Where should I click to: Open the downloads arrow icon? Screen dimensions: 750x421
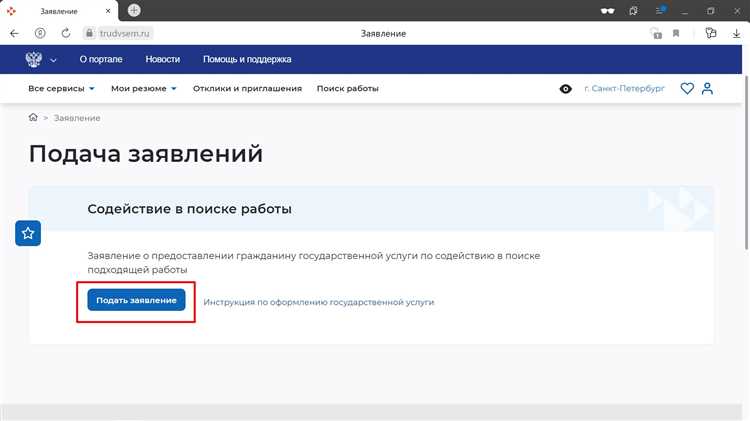click(x=736, y=33)
